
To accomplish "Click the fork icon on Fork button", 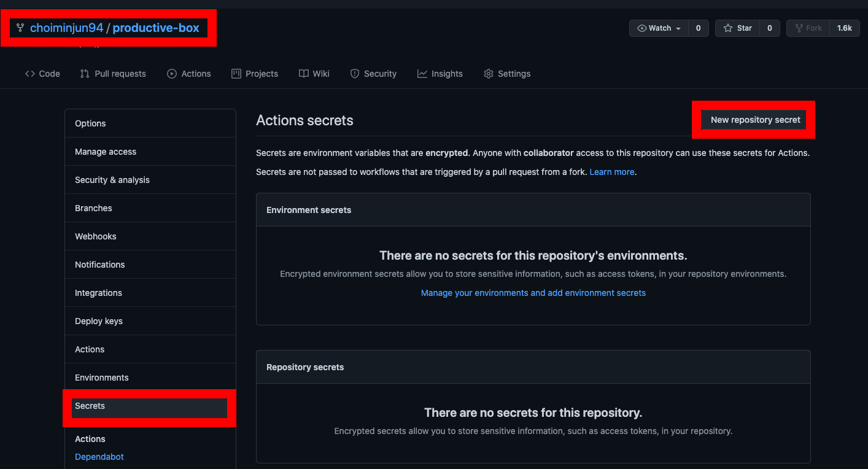I will pos(799,28).
